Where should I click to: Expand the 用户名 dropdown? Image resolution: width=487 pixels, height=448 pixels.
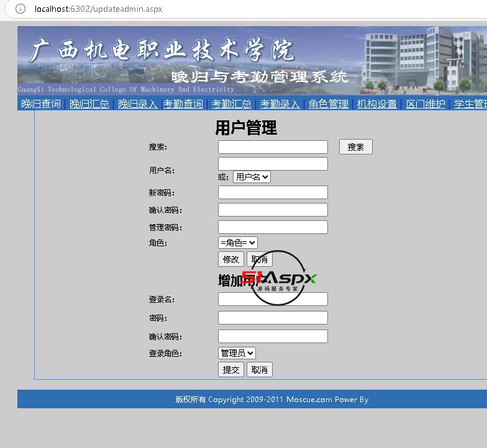click(252, 177)
